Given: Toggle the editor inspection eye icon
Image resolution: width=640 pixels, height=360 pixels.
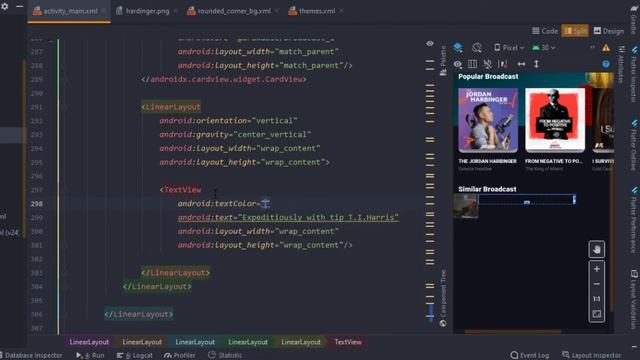Looking at the screenshot, I should tap(430, 43).
